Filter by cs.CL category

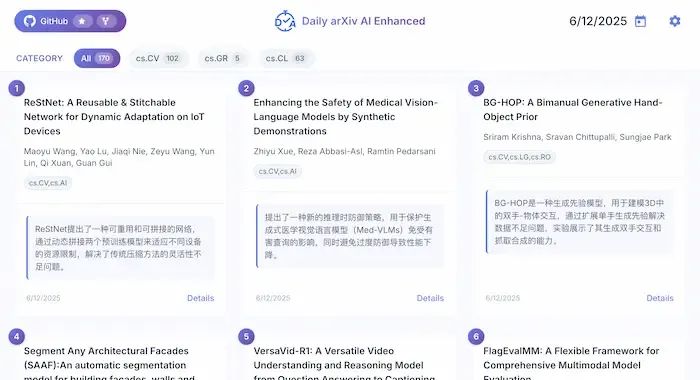pos(285,58)
